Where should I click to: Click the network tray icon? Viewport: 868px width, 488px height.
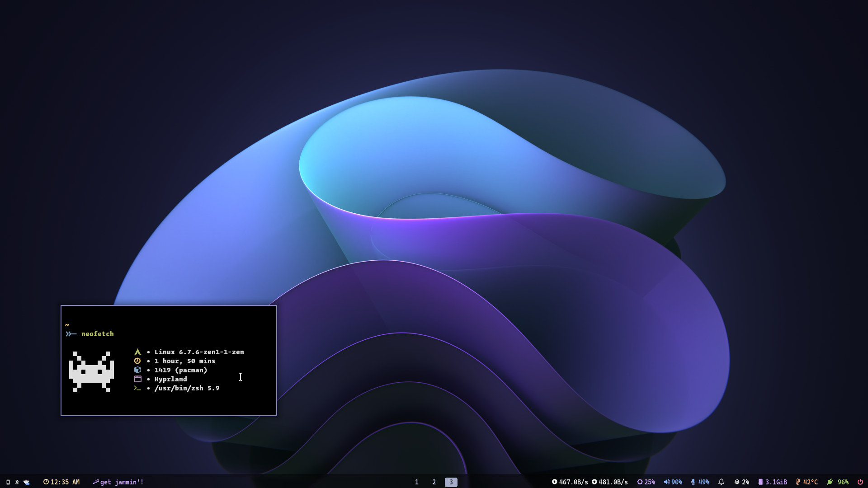click(27, 482)
